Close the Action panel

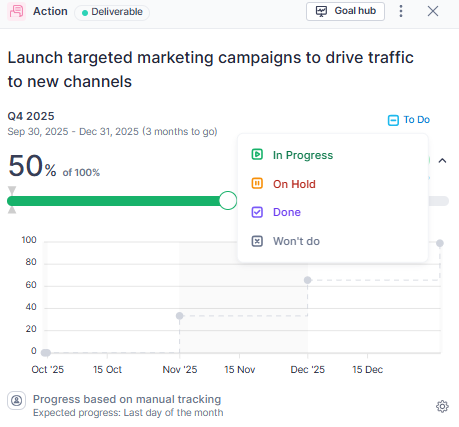pyautogui.click(x=433, y=11)
